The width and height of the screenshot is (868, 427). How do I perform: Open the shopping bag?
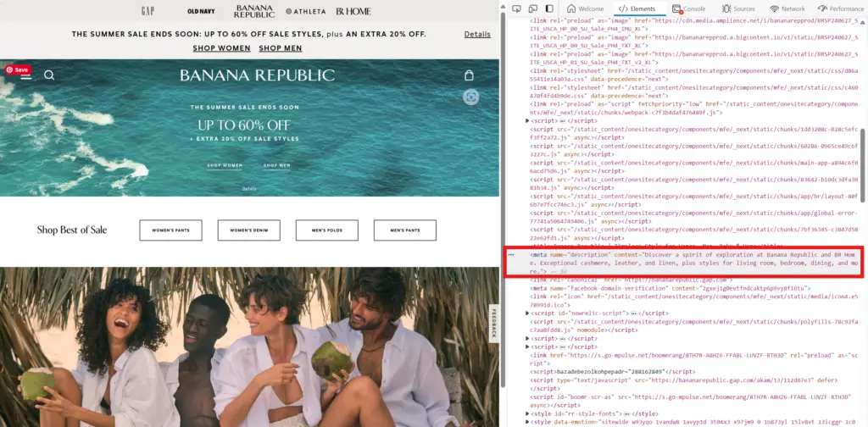click(469, 75)
